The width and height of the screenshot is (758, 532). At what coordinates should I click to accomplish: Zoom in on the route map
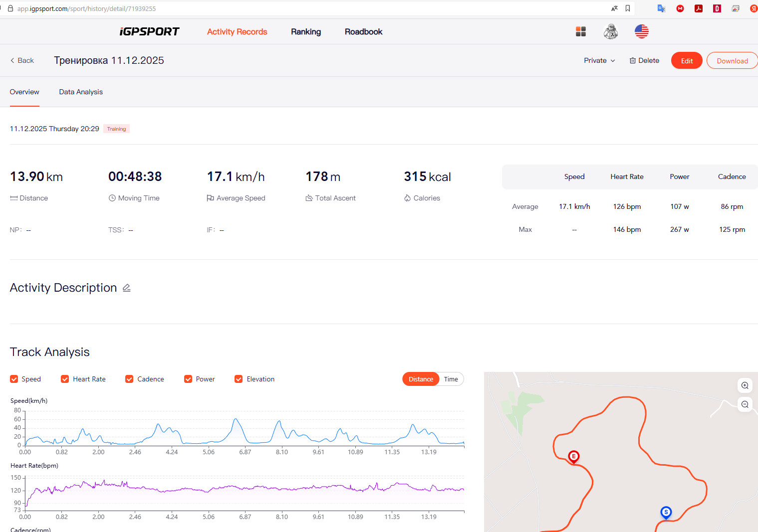(x=745, y=385)
